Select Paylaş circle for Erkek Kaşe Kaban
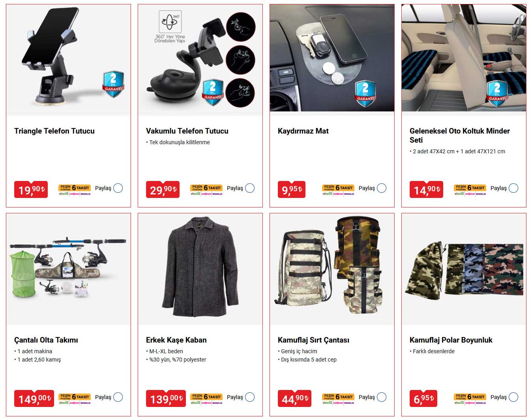 (x=250, y=397)
